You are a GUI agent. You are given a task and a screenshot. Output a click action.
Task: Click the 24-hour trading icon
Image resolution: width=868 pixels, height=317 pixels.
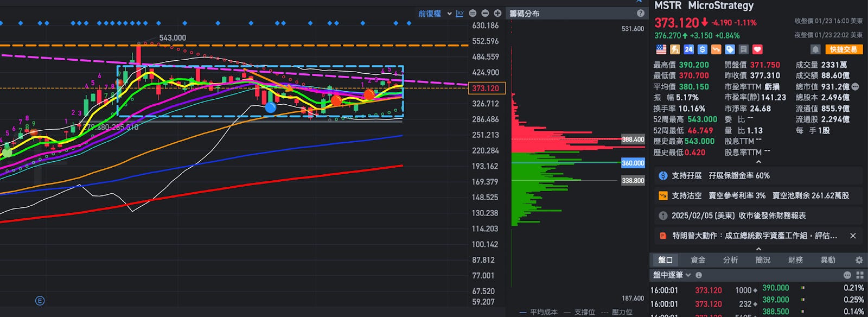688,49
